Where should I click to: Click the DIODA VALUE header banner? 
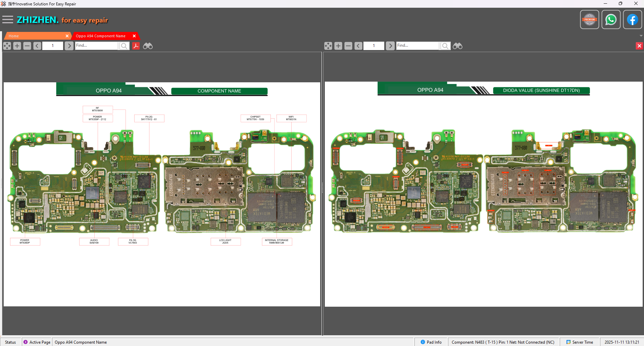click(x=541, y=90)
